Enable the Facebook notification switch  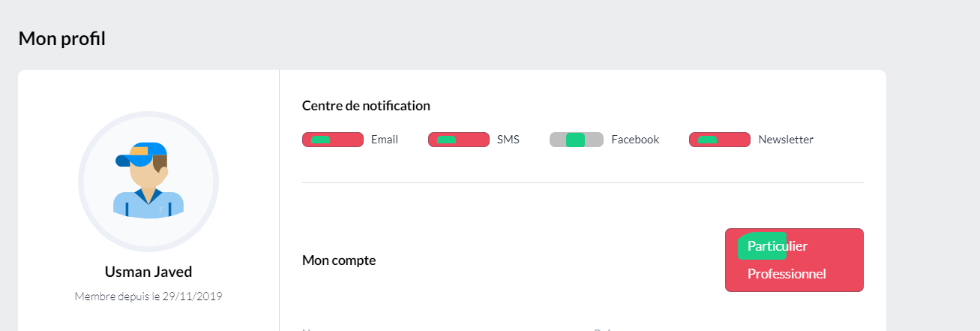click(576, 140)
